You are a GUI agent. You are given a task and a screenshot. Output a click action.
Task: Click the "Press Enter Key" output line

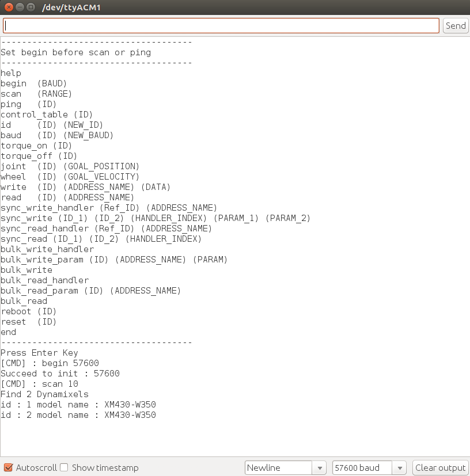tap(39, 353)
